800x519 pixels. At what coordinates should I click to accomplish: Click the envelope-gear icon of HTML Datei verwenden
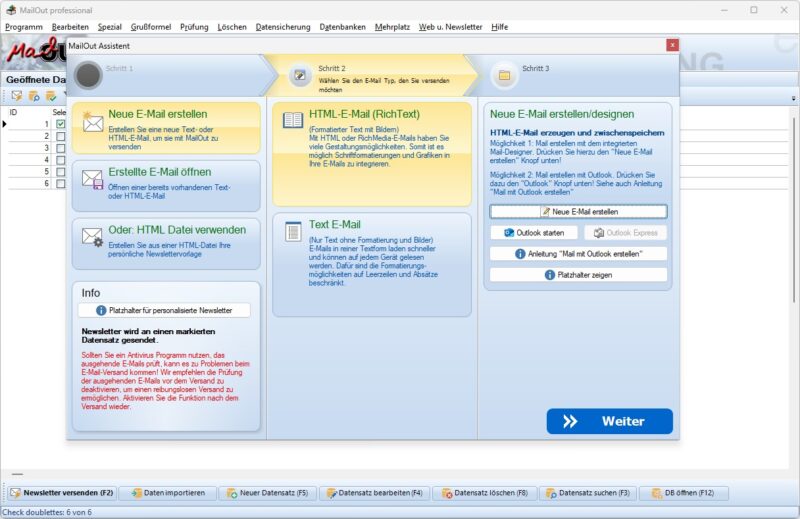(x=92, y=237)
